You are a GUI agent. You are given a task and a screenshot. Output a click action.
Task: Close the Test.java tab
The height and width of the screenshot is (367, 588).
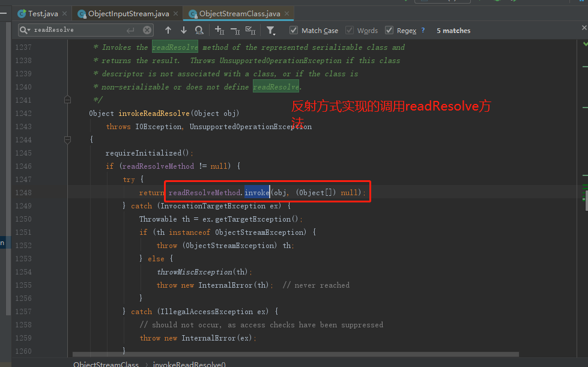point(64,14)
